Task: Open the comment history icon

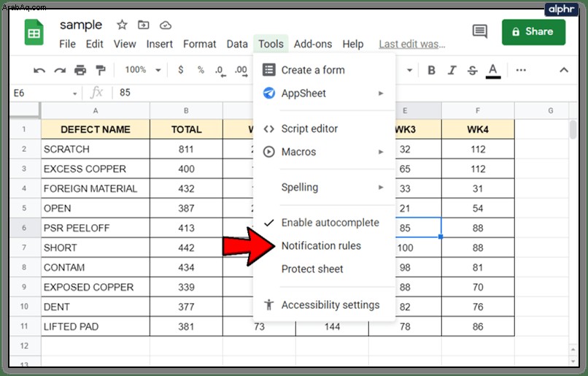Action: pyautogui.click(x=480, y=31)
